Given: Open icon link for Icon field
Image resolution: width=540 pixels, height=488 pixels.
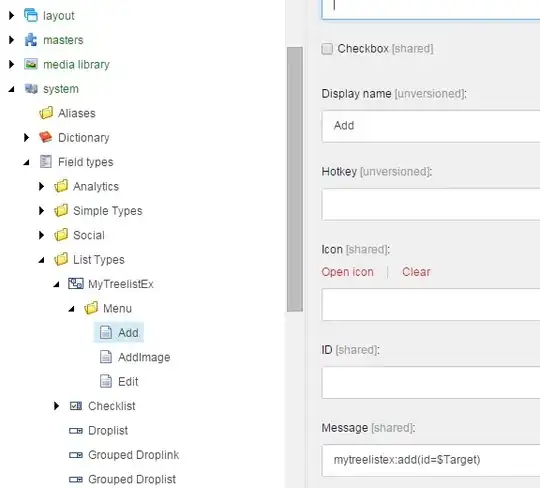Looking at the screenshot, I should pyautogui.click(x=347, y=272).
